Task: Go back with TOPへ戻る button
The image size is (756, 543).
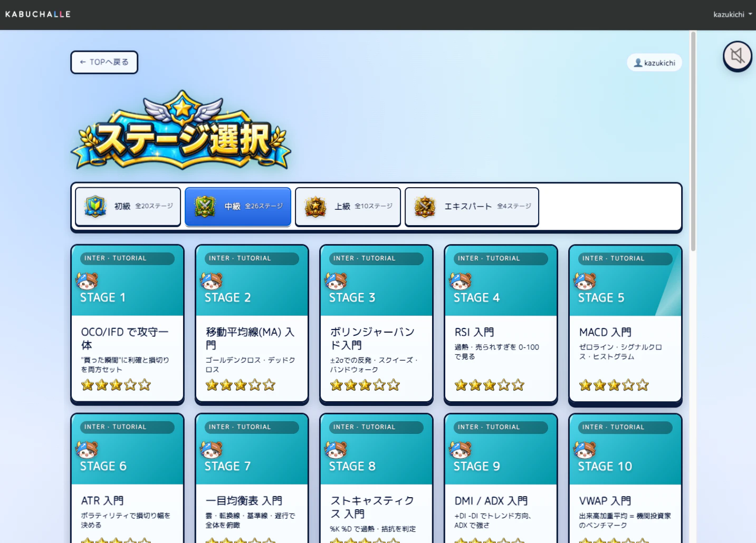Action: 104,62
